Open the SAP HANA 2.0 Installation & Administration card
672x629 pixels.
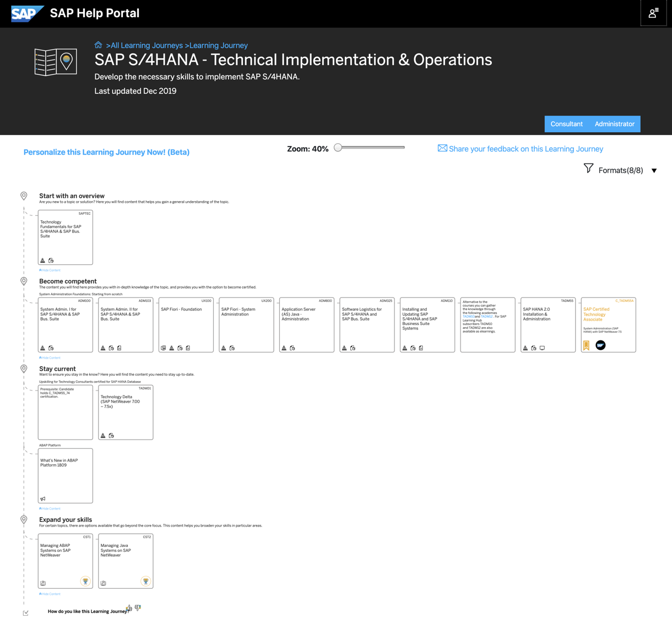coord(548,324)
